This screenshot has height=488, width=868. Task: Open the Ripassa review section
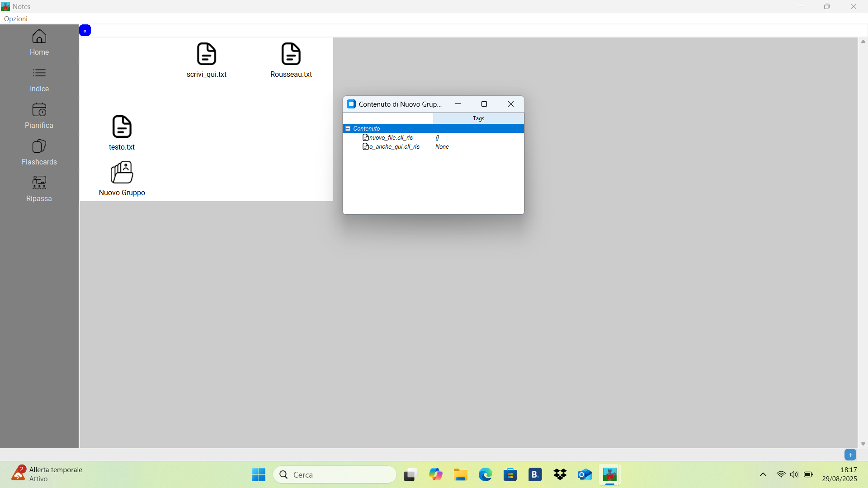[x=39, y=189]
